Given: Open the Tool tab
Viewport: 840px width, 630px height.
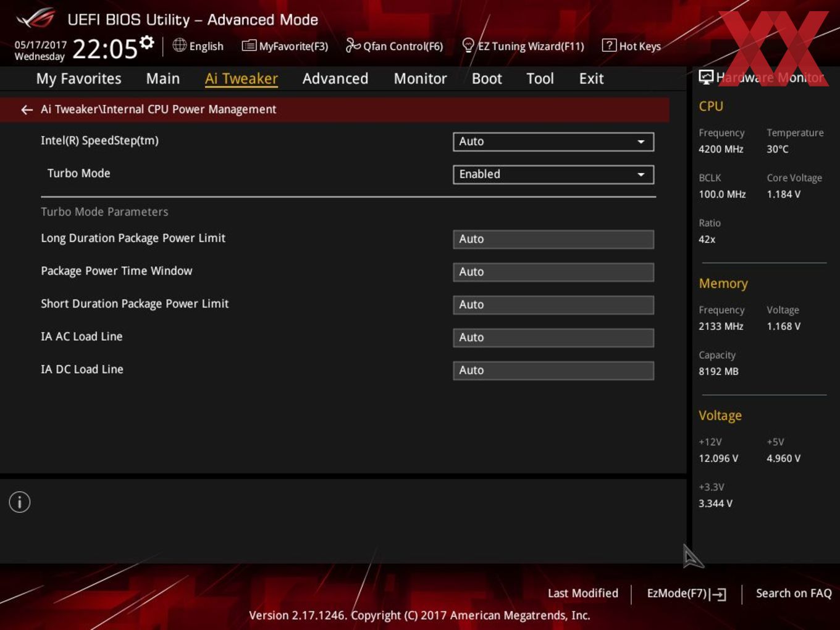Looking at the screenshot, I should click(x=540, y=78).
